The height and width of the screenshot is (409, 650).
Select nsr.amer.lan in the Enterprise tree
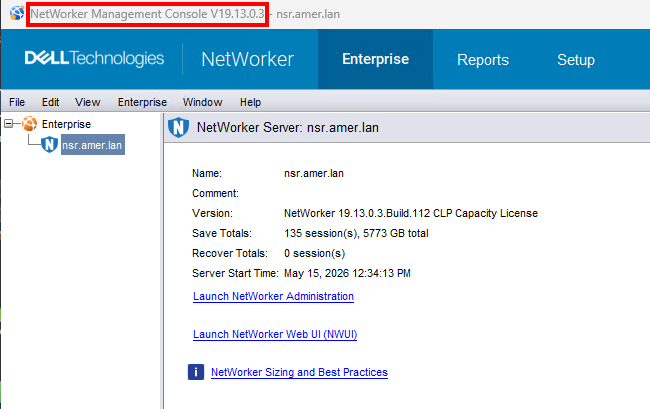click(x=92, y=145)
